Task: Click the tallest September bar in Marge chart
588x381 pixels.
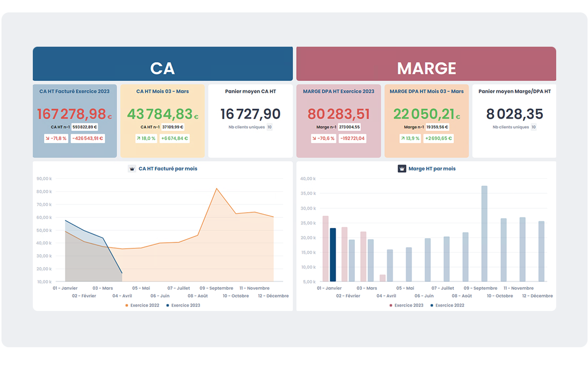Action: (x=484, y=233)
